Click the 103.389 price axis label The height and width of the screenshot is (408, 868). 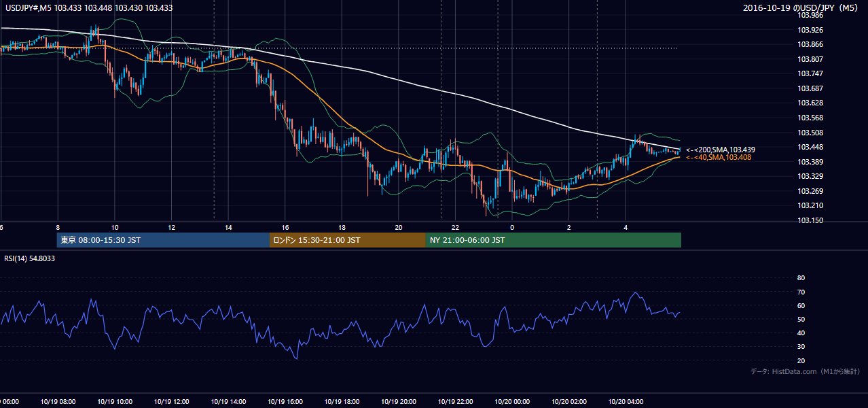tap(810, 162)
